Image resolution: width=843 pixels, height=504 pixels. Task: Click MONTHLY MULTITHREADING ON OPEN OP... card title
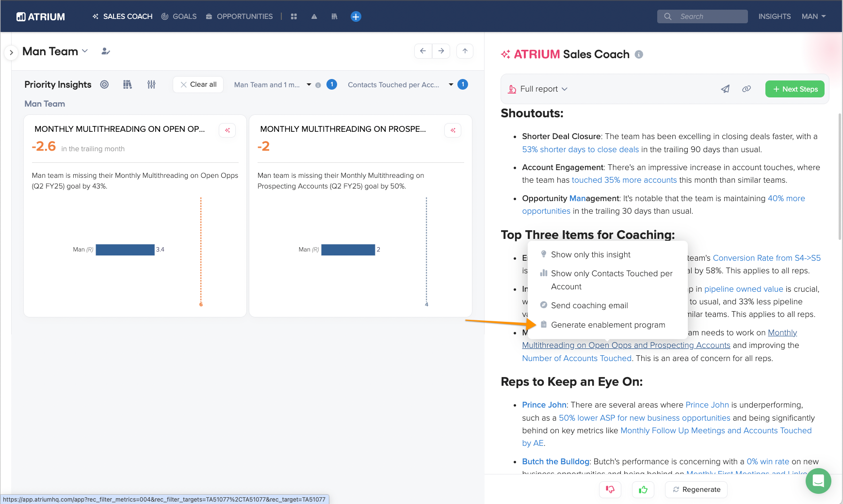click(x=120, y=129)
